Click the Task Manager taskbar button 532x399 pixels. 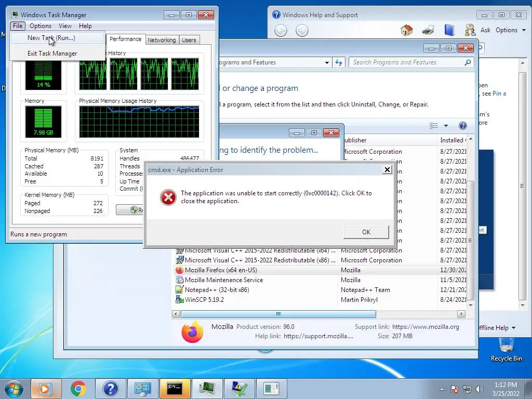[x=207, y=389]
